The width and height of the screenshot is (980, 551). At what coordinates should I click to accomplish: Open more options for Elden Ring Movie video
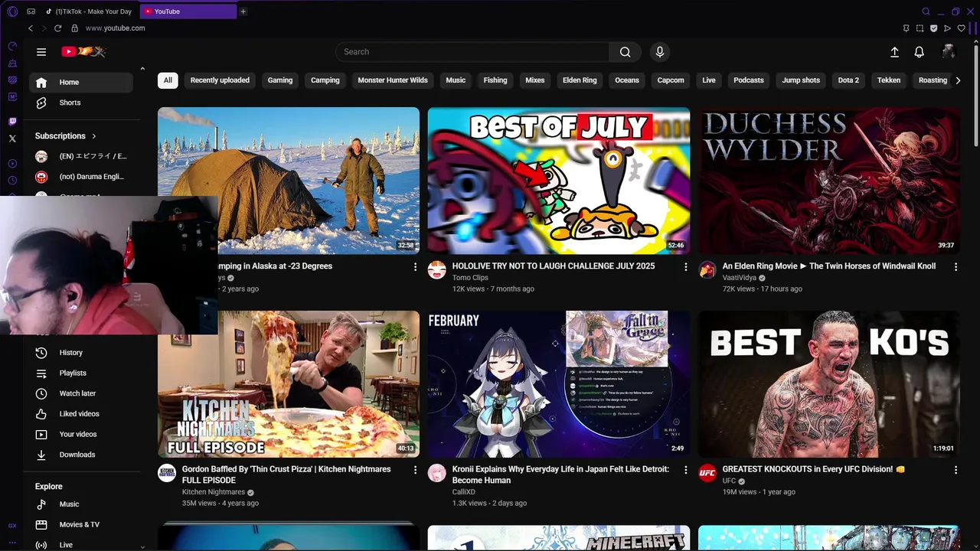pos(955,267)
